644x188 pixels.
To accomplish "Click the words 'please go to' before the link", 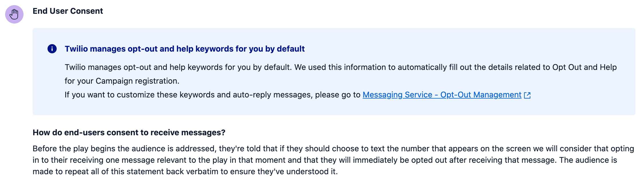I will pyautogui.click(x=338, y=95).
